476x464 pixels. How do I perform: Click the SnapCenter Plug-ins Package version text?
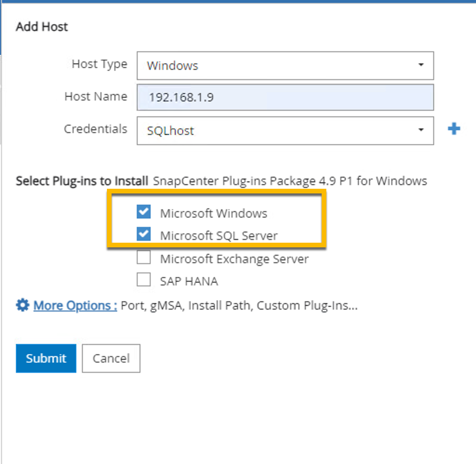[x=290, y=181]
